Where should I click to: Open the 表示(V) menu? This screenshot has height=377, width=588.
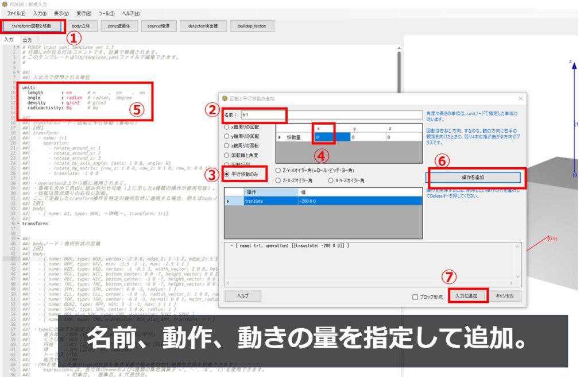(61, 14)
